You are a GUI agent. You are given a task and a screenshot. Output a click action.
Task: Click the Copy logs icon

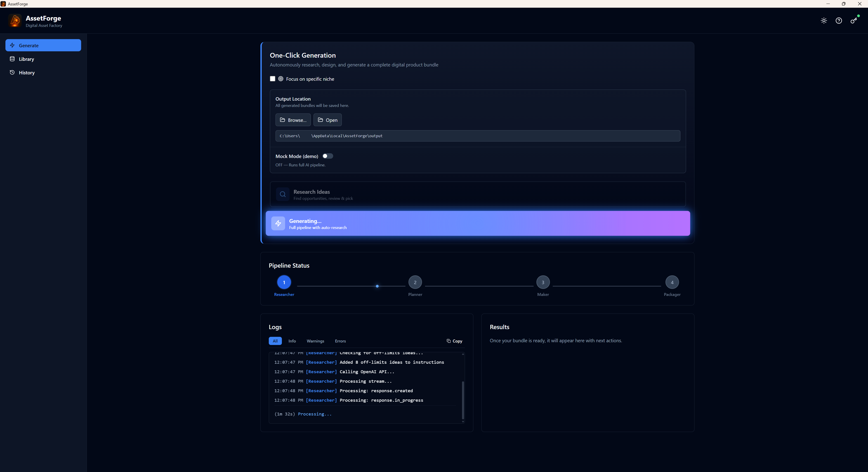point(448,341)
